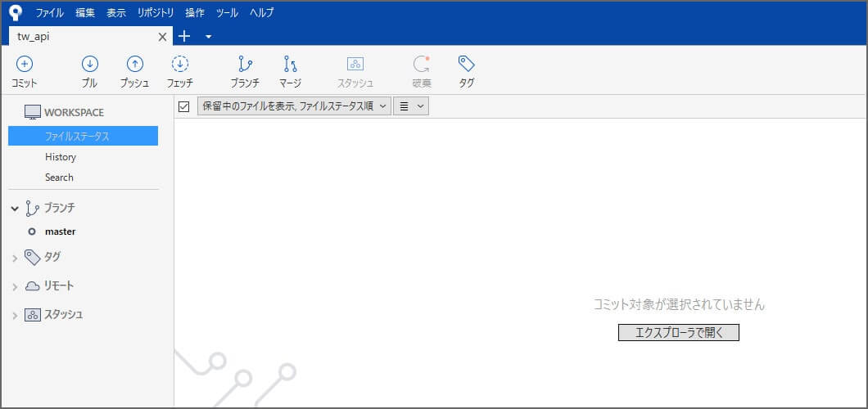Screen dimensions: 868x409
Task: Open the tab list dropdown arrow
Action: pos(208,37)
